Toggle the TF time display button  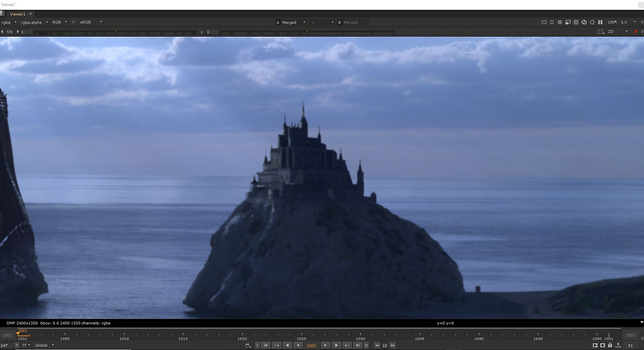click(26, 345)
